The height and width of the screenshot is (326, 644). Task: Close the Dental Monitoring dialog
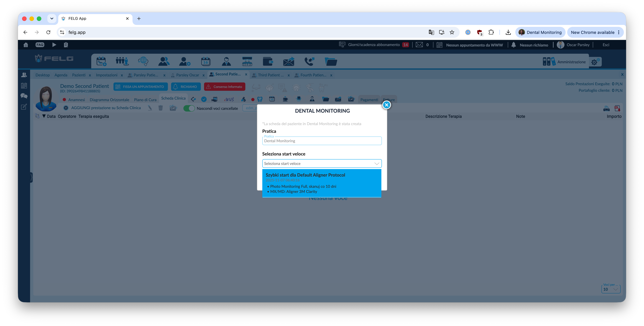pyautogui.click(x=386, y=105)
